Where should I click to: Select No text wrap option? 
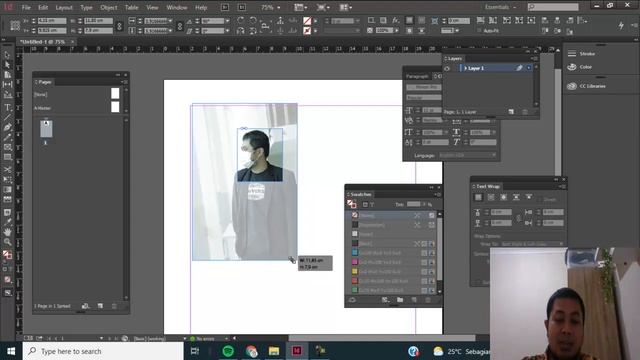(x=478, y=198)
